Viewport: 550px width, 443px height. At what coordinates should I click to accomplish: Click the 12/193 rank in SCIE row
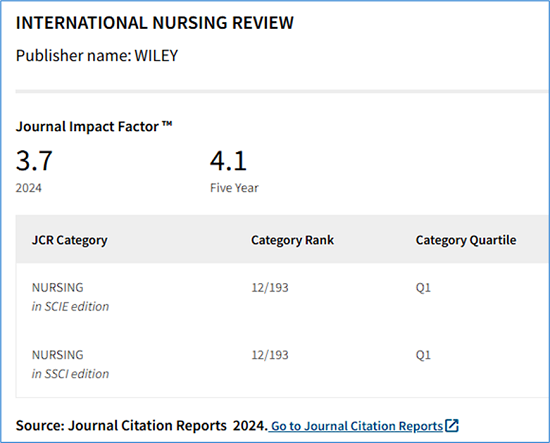tap(270, 288)
